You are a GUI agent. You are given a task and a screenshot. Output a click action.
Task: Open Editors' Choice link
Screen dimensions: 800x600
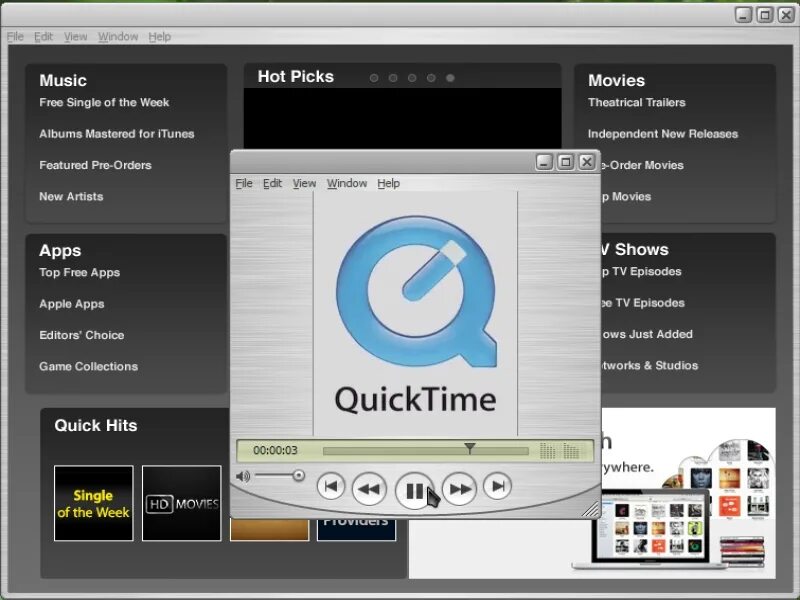coord(82,335)
